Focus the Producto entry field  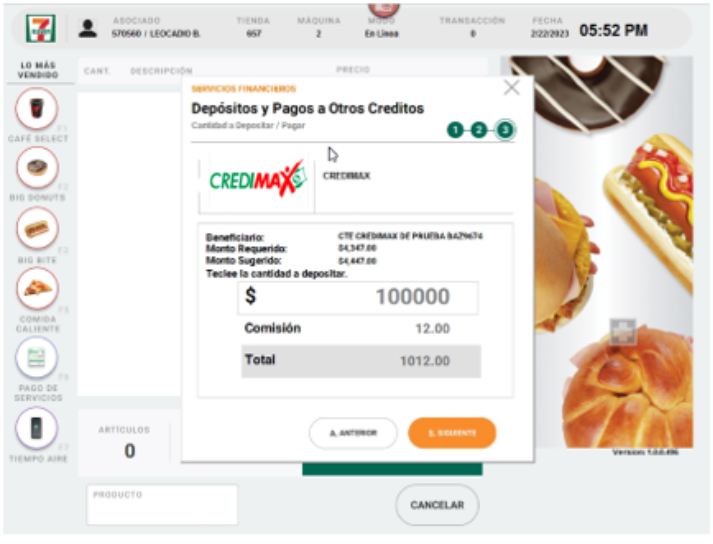pos(162,505)
